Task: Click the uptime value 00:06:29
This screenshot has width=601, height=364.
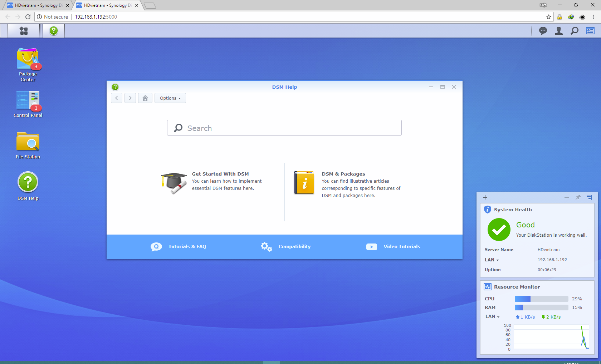Action: tap(547, 270)
